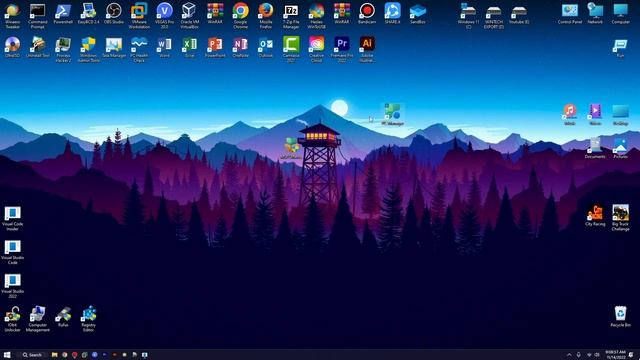Open the taskbar clock and date

615,355
